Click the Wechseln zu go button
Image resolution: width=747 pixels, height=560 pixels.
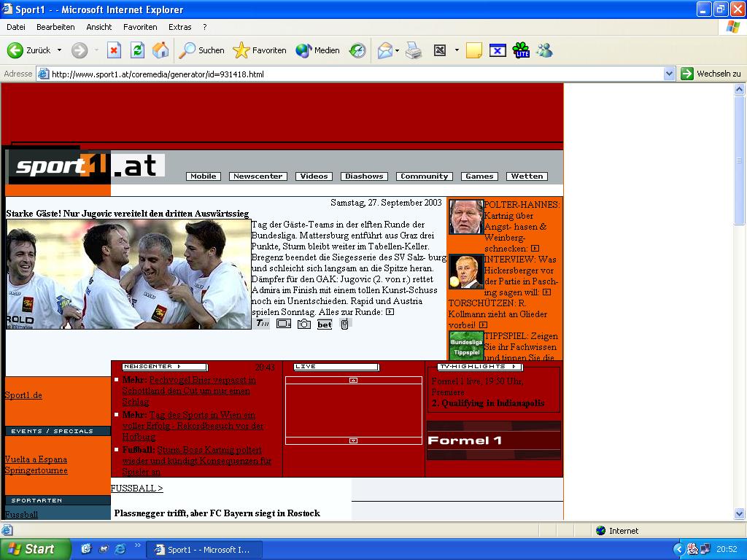[x=711, y=74]
